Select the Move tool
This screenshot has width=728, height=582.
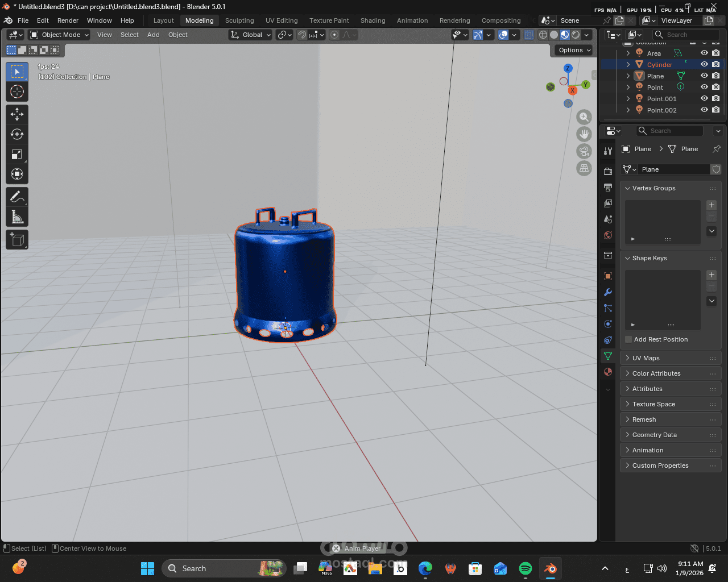point(17,114)
